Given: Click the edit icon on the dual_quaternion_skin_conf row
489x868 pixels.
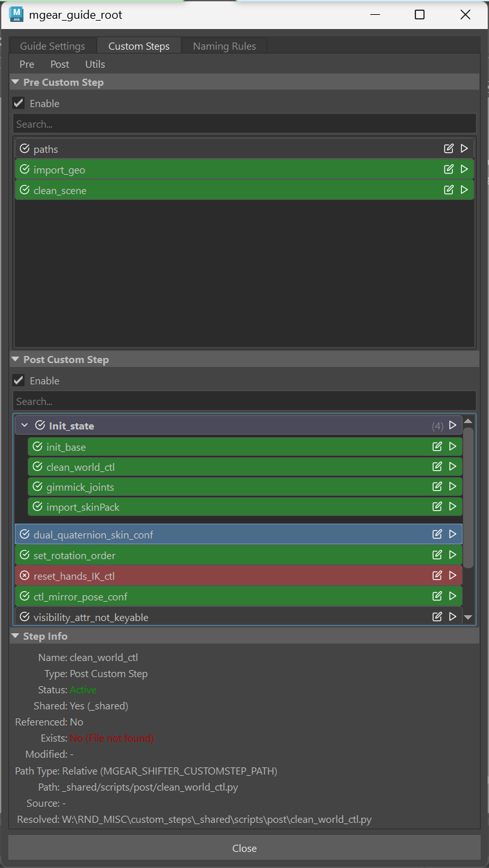Looking at the screenshot, I should coord(437,534).
